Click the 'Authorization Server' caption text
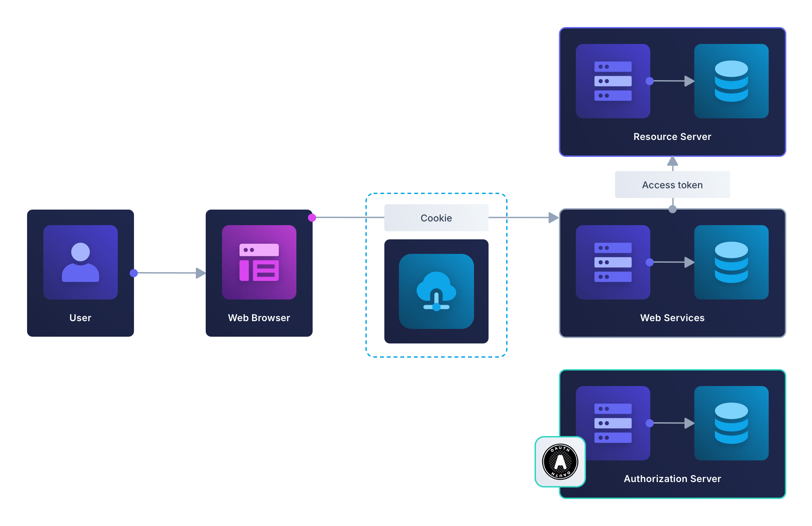This screenshot has height=526, width=812. (x=672, y=479)
